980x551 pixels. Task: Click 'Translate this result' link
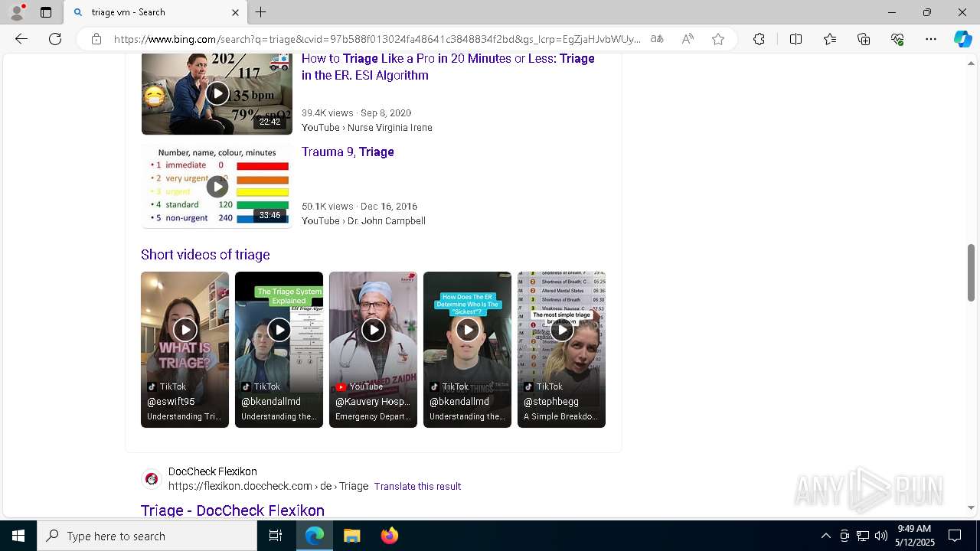tap(417, 486)
